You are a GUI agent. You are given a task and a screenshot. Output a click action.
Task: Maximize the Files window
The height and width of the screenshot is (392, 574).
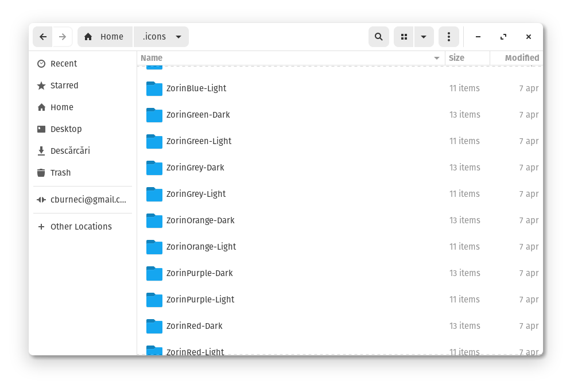click(x=503, y=37)
